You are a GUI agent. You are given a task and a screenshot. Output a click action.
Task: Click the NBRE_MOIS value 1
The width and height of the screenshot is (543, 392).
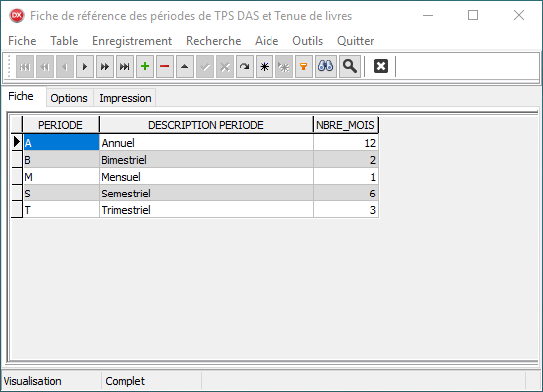[x=346, y=177]
